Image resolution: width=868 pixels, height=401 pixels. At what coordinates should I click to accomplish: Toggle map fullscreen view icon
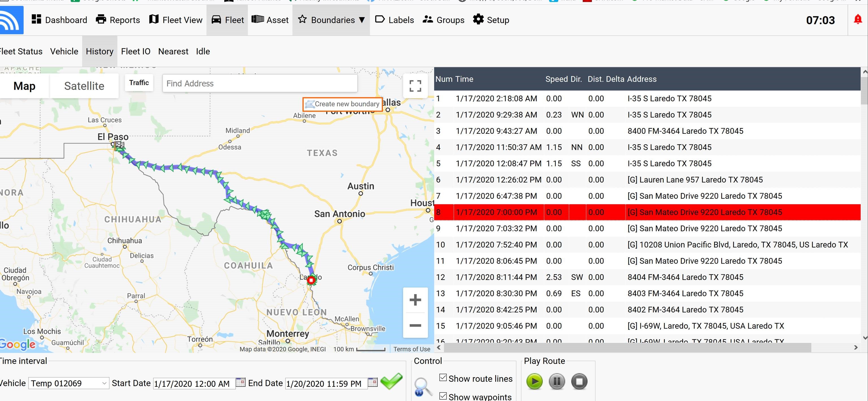[415, 86]
